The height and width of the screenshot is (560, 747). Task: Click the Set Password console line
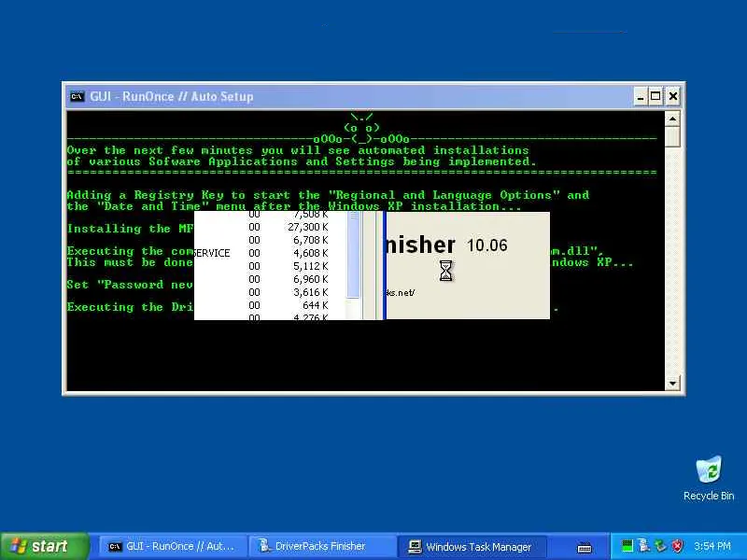coord(130,285)
